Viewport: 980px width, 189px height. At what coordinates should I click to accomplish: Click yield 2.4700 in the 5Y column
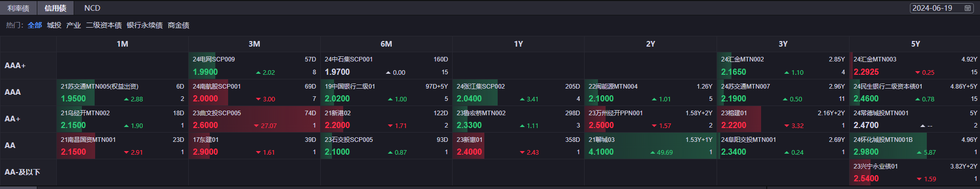pos(866,125)
